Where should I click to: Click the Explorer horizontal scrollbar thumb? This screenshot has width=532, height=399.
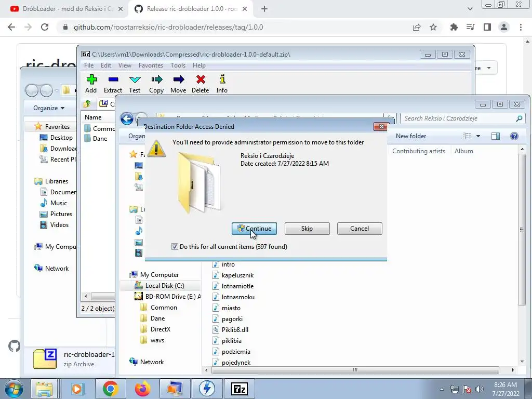coord(355,370)
